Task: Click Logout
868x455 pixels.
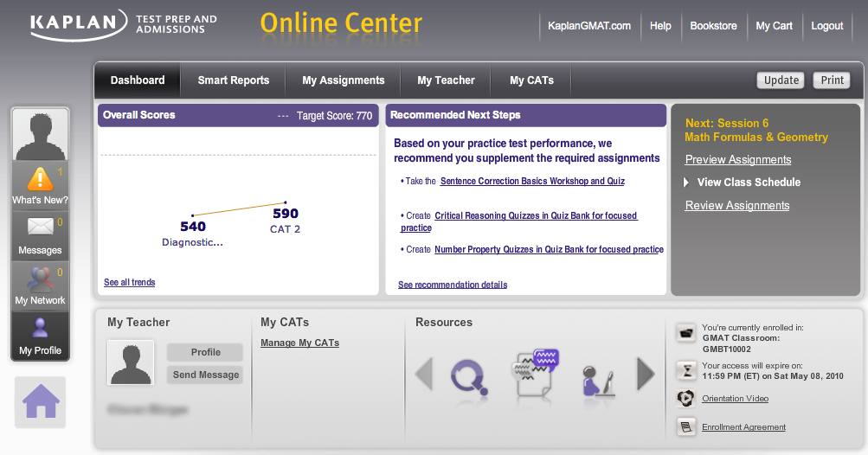Action: point(827,26)
